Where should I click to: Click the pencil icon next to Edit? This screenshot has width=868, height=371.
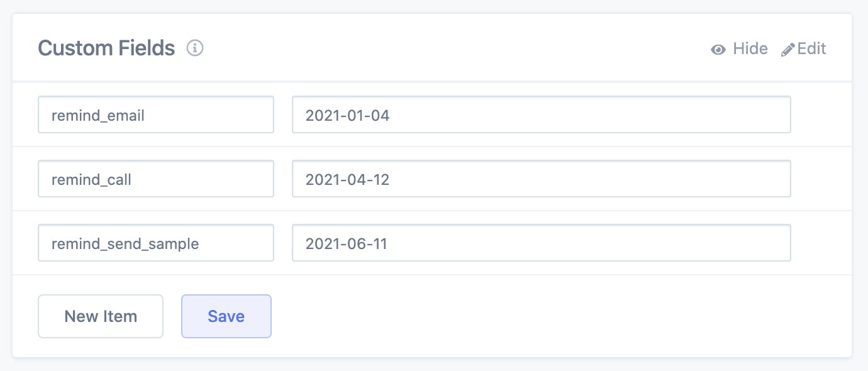click(x=787, y=48)
